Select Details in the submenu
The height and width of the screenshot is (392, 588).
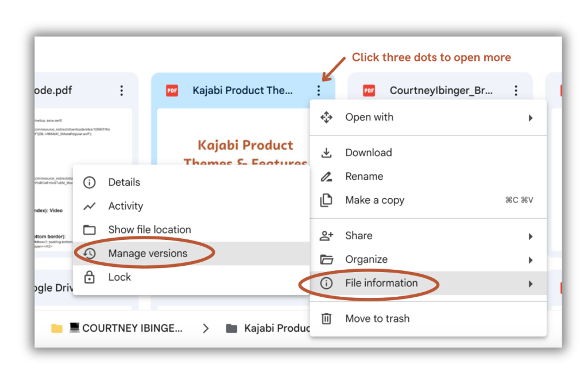click(191, 183)
